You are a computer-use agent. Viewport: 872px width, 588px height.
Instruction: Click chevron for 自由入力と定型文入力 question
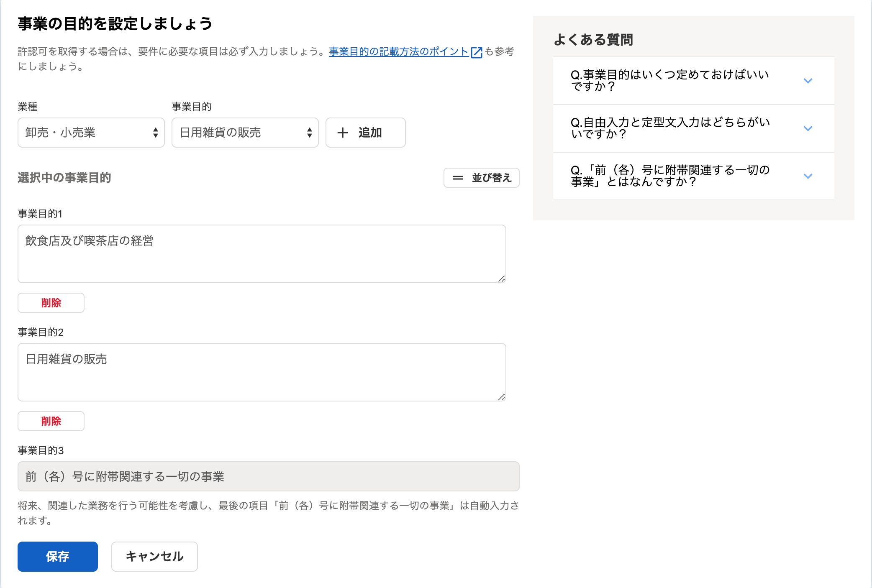pyautogui.click(x=808, y=128)
